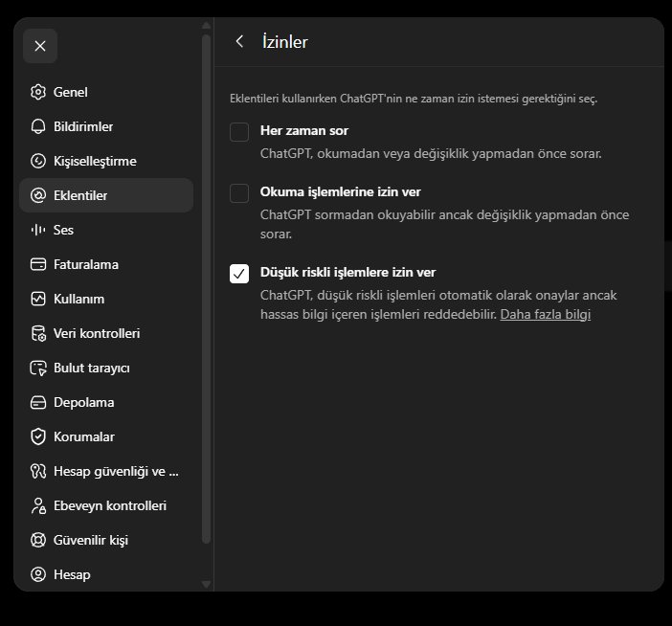Check the 'Her zaman sor' checkbox
This screenshot has width=672, height=626.
point(239,132)
